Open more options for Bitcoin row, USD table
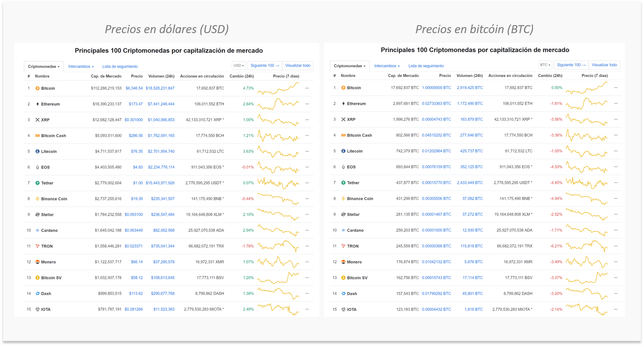This screenshot has height=346, width=644. pyautogui.click(x=307, y=88)
